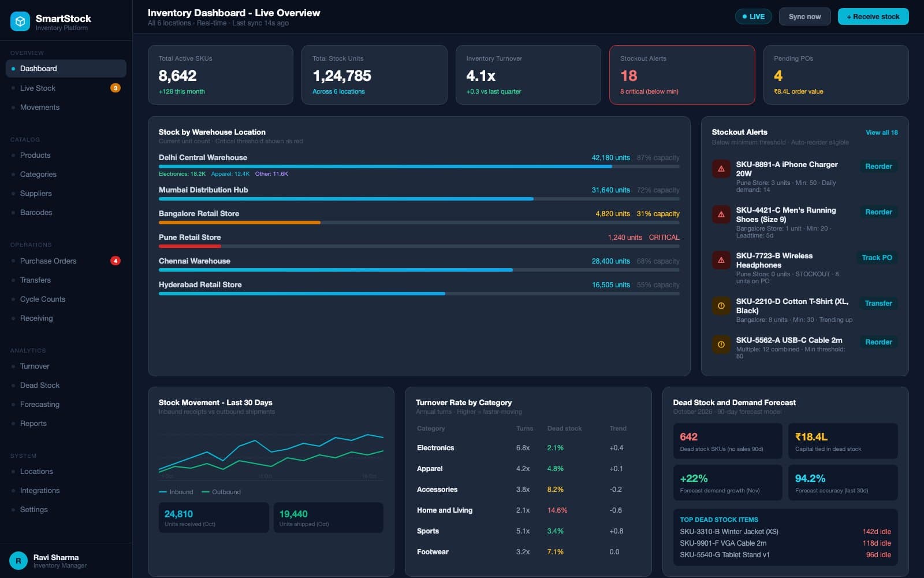Click the Sync now button
The width and height of the screenshot is (924, 578).
point(804,17)
